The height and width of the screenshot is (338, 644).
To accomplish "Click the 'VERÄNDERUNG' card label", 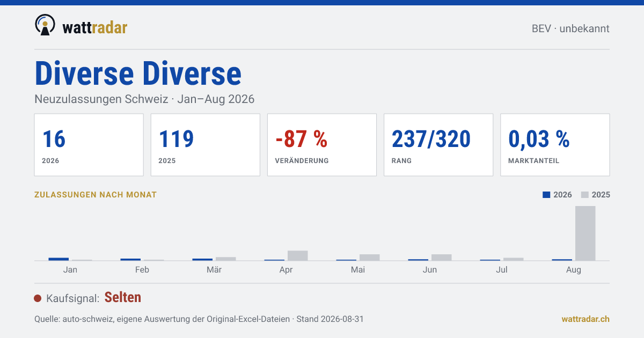I will (302, 161).
